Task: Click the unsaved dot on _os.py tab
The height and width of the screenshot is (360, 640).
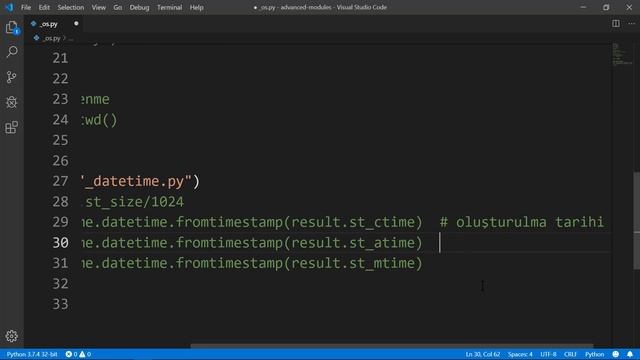Action: click(x=76, y=24)
